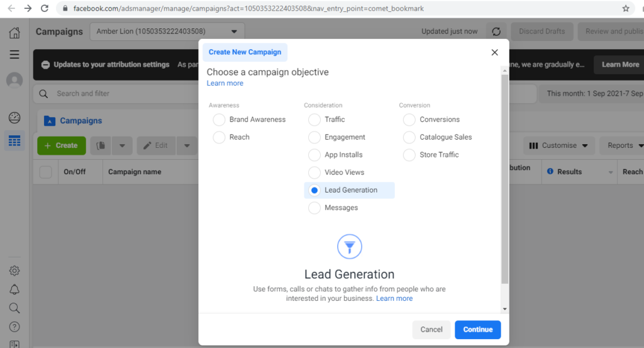
Task: Tick the select-all campaigns checkbox
Action: tap(45, 172)
